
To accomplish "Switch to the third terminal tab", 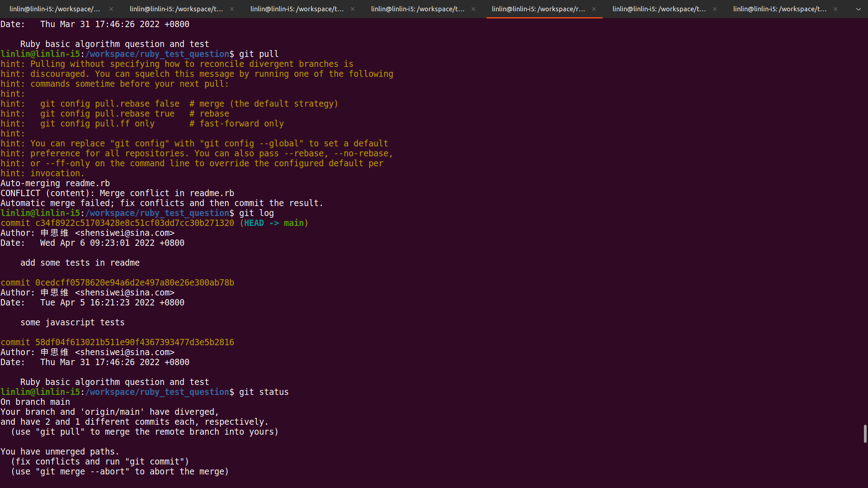I will pyautogui.click(x=297, y=9).
